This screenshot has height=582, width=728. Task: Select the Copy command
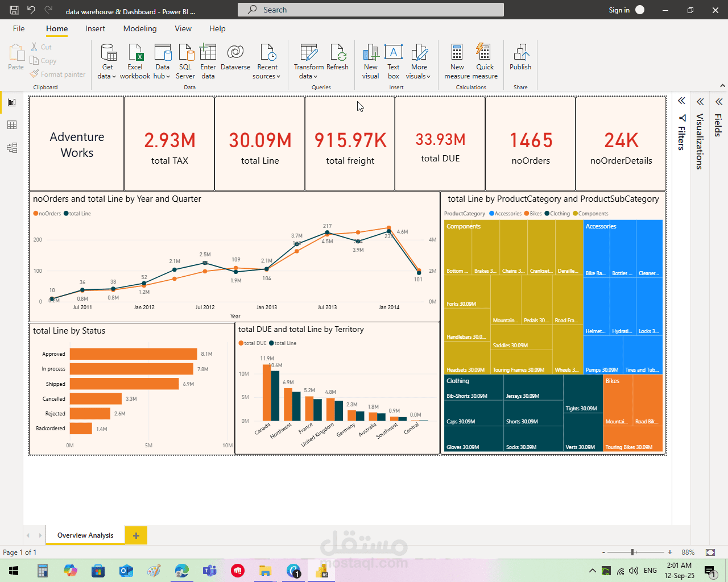[43, 61]
